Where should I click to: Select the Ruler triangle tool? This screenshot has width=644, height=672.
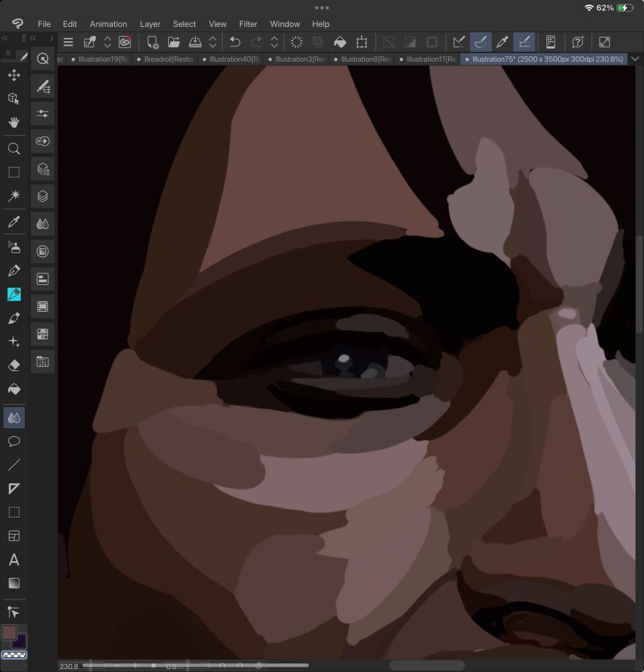[14, 489]
